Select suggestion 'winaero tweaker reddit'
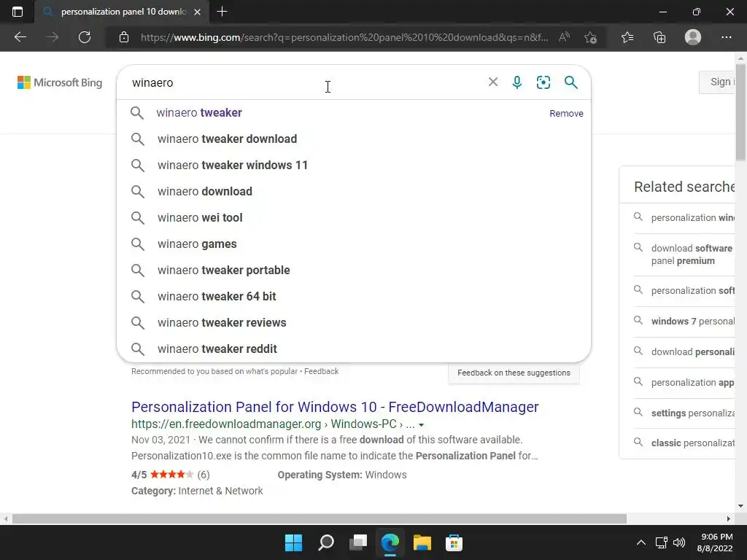 pos(354,349)
